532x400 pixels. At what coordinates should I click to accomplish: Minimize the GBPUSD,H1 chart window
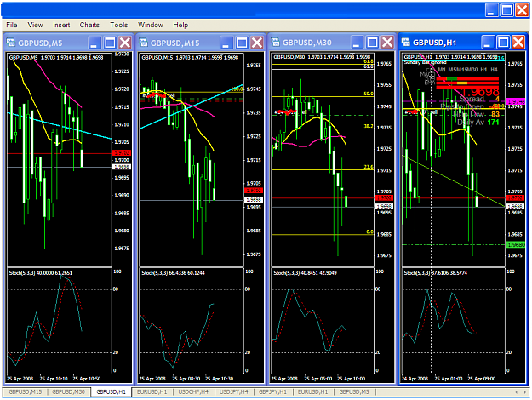point(488,43)
